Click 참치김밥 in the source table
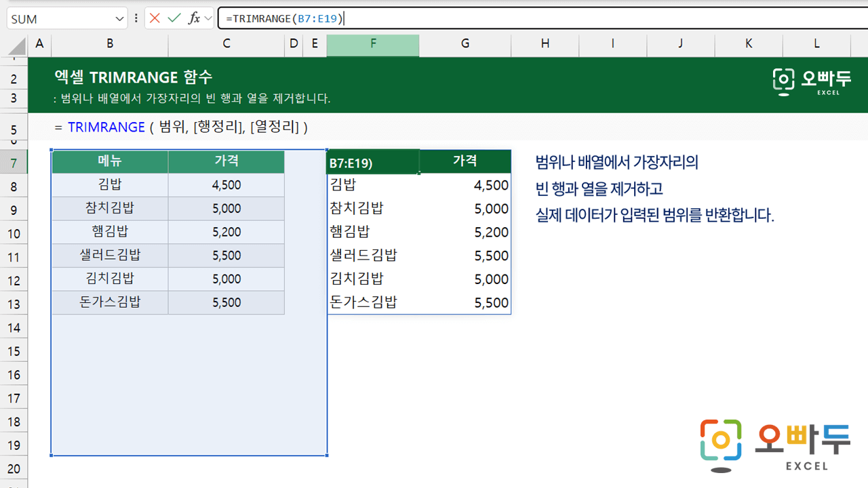The image size is (868, 488). click(110, 208)
